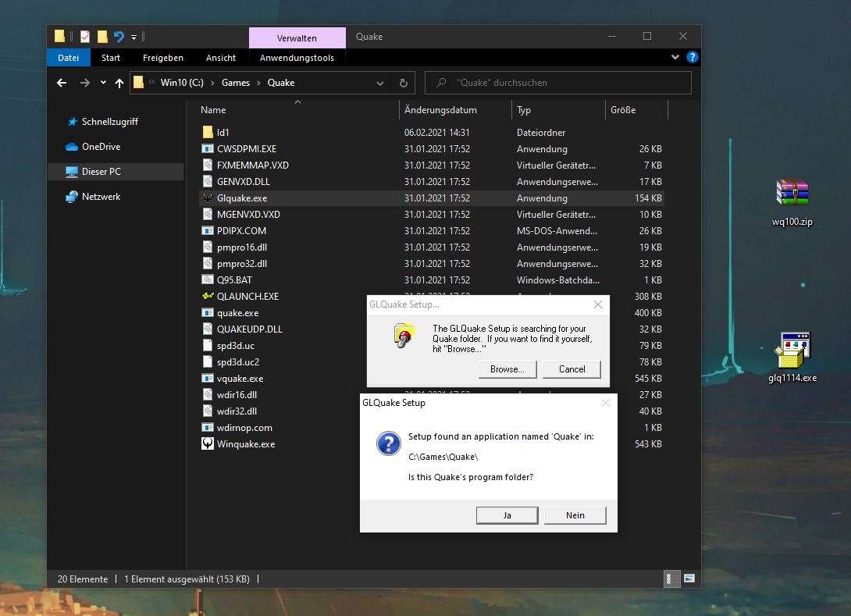
Task: Click Cancel in the GLQuake Setup search dialog
Action: tap(571, 369)
